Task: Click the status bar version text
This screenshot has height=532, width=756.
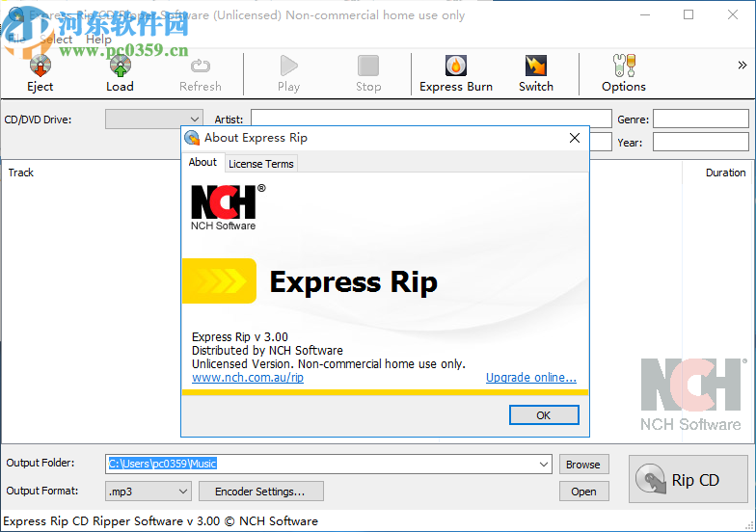Action: point(160,520)
